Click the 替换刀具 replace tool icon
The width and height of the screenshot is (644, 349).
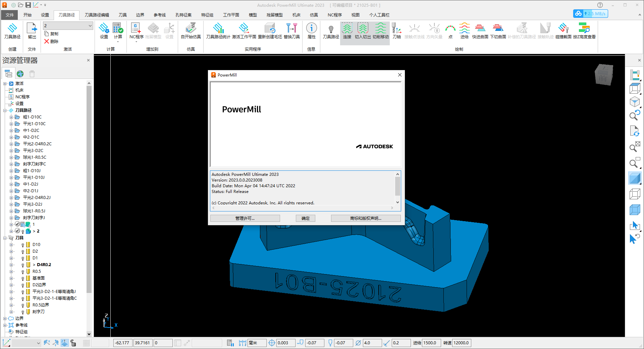point(291,31)
